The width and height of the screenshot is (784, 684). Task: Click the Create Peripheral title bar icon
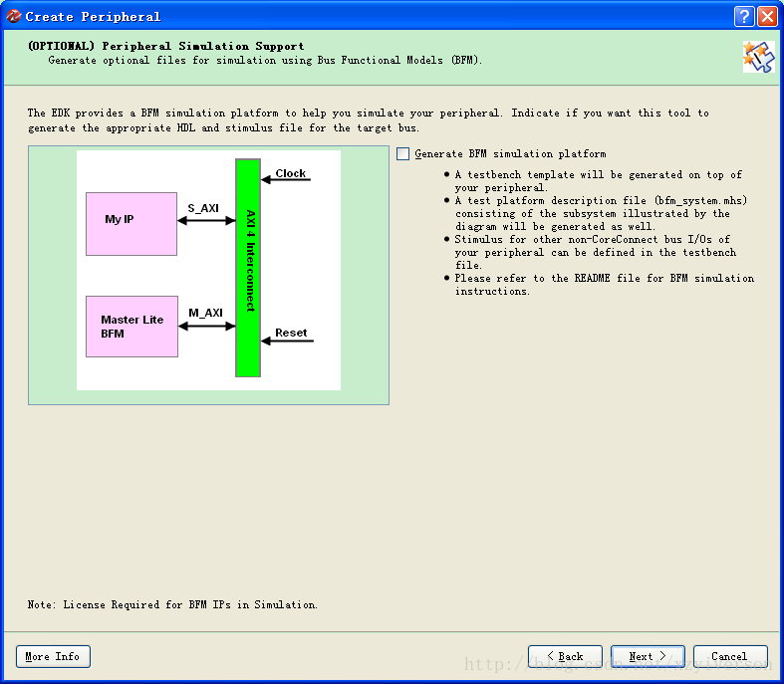tap(14, 17)
